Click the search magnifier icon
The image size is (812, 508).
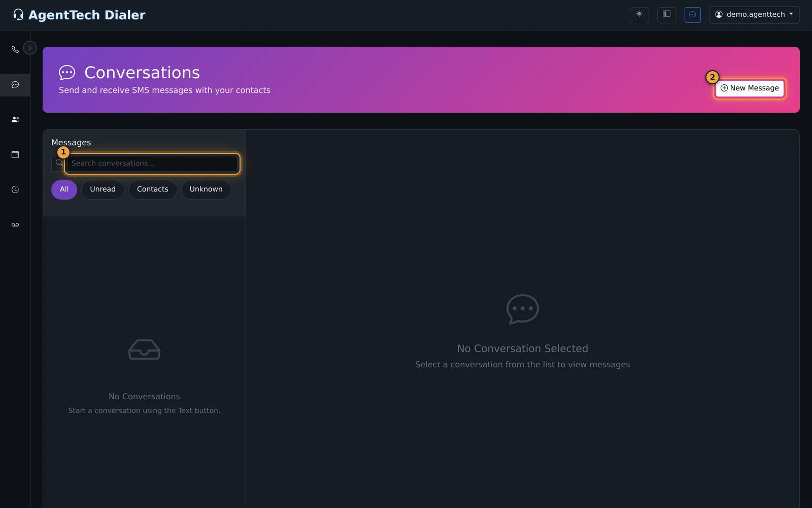tap(59, 163)
